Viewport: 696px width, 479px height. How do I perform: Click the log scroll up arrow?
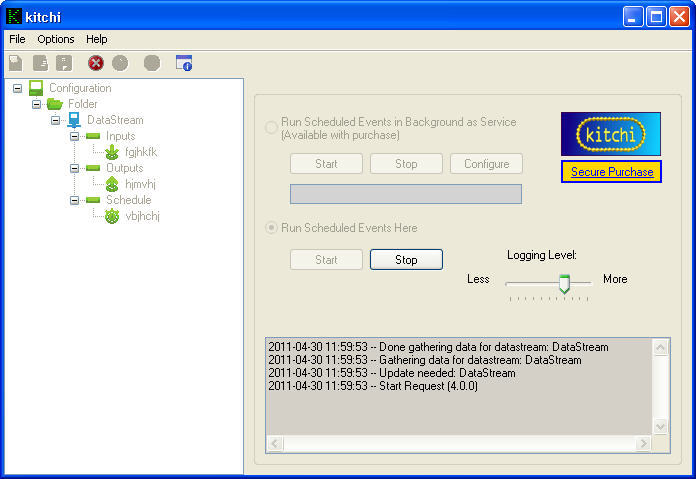click(x=660, y=348)
